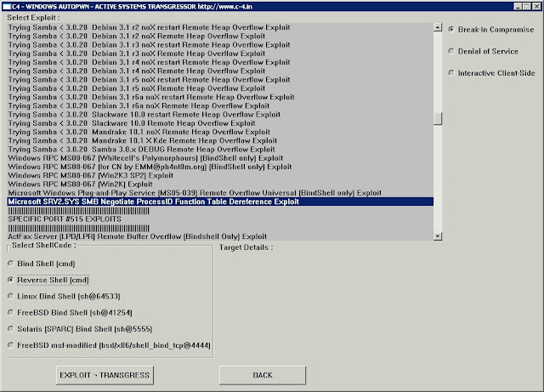Viewport: 544px width, 392px height.
Task: Select Samba Debian 3.1 r5 noX restart exploit
Action: 220,80
